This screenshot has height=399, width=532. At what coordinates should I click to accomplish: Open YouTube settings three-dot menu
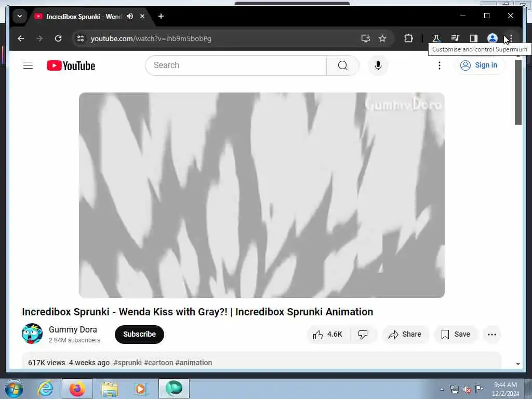440,65
